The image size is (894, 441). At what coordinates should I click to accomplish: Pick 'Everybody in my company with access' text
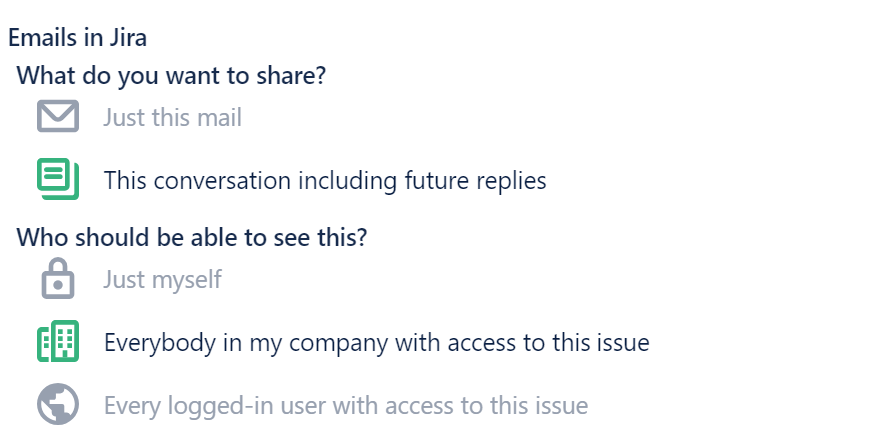click(x=377, y=343)
